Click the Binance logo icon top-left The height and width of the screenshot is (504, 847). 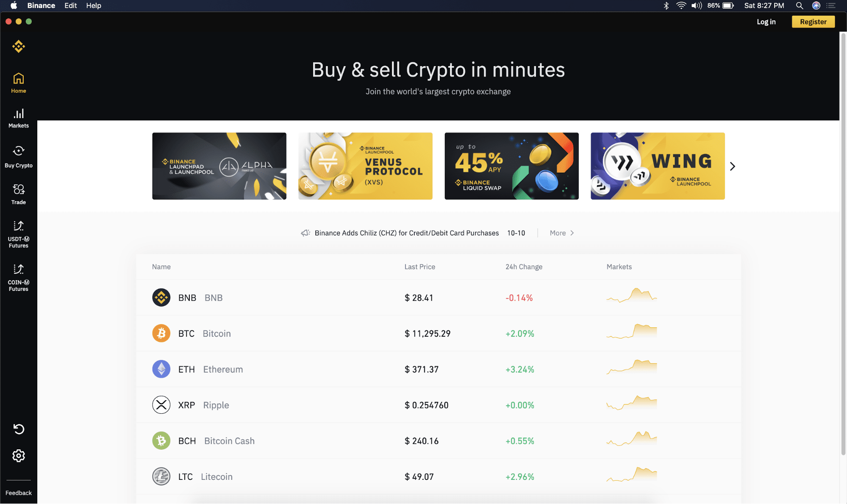point(19,46)
